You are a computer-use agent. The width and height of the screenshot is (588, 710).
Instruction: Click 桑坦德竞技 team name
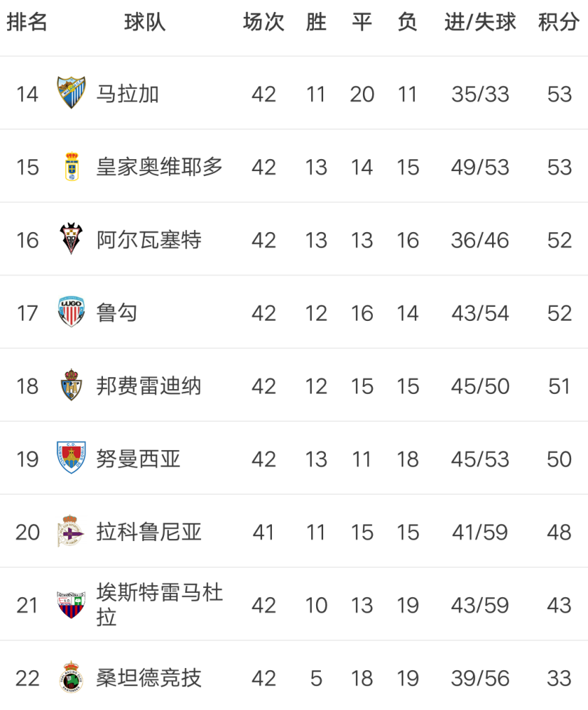pos(148,678)
